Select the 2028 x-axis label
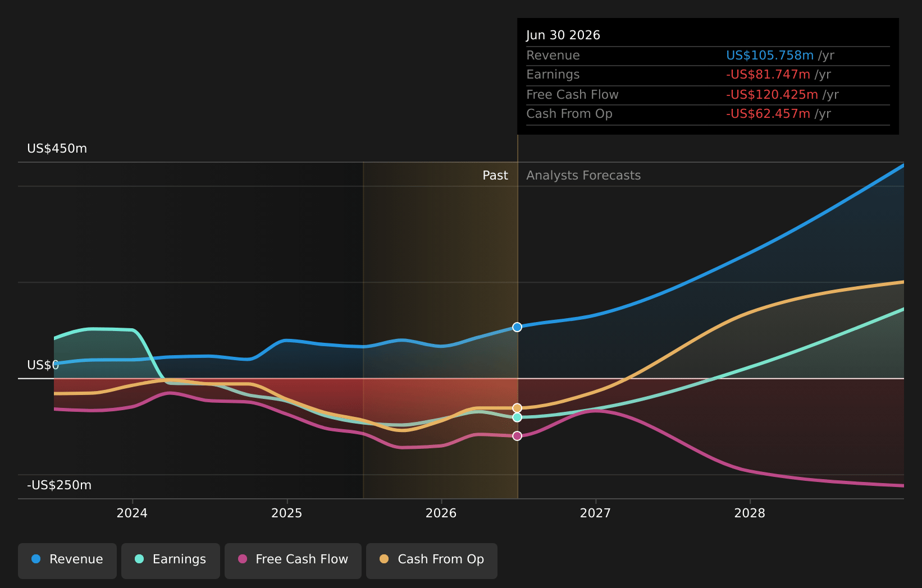Screen dimensions: 922x588 [750, 513]
